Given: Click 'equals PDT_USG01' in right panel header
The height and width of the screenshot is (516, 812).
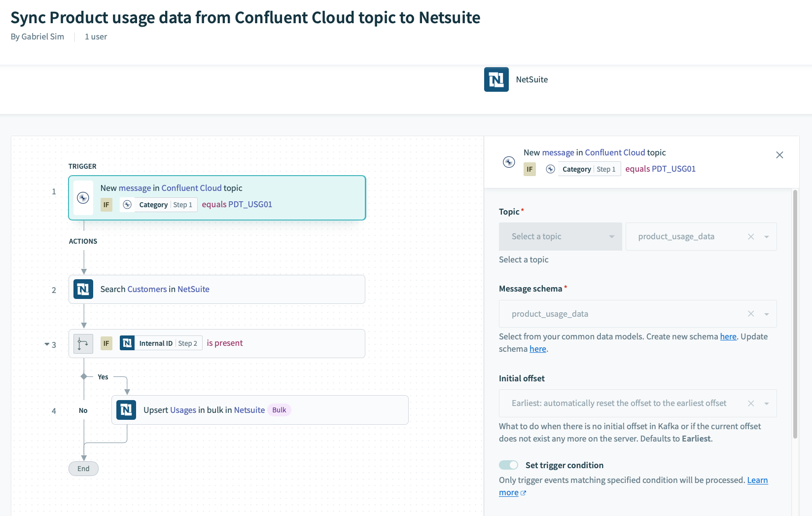Looking at the screenshot, I should [661, 169].
